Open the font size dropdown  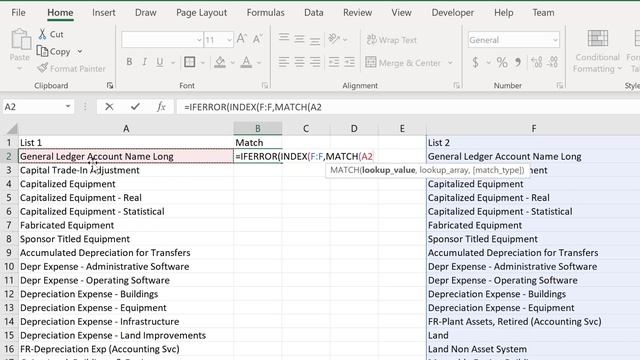[229, 40]
